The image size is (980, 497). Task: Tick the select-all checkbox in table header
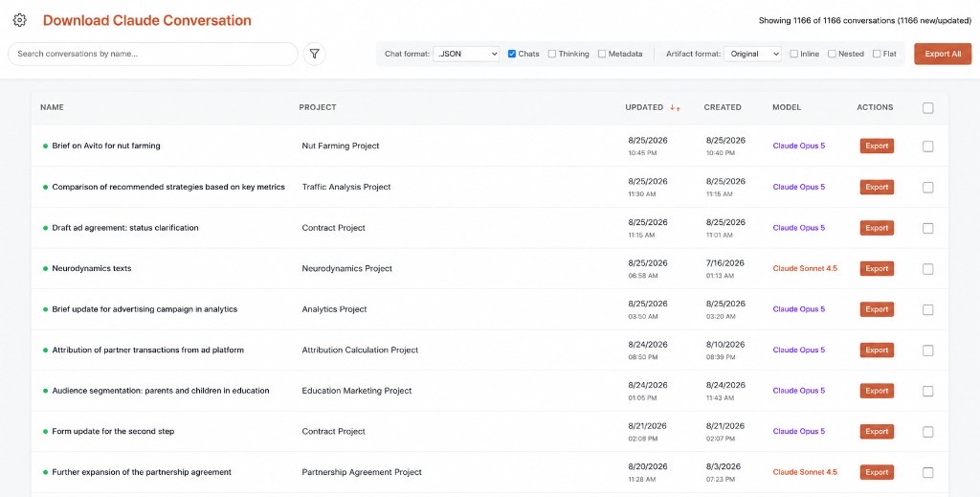click(x=928, y=108)
